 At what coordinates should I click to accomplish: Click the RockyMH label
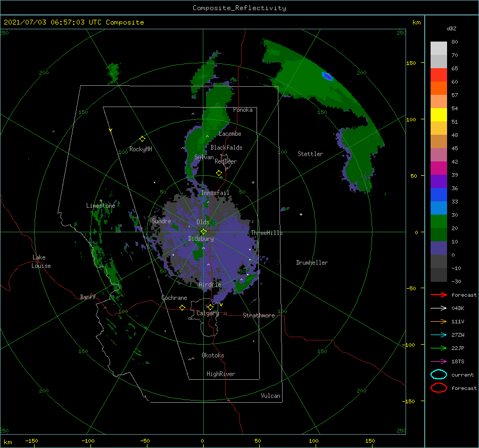(141, 149)
